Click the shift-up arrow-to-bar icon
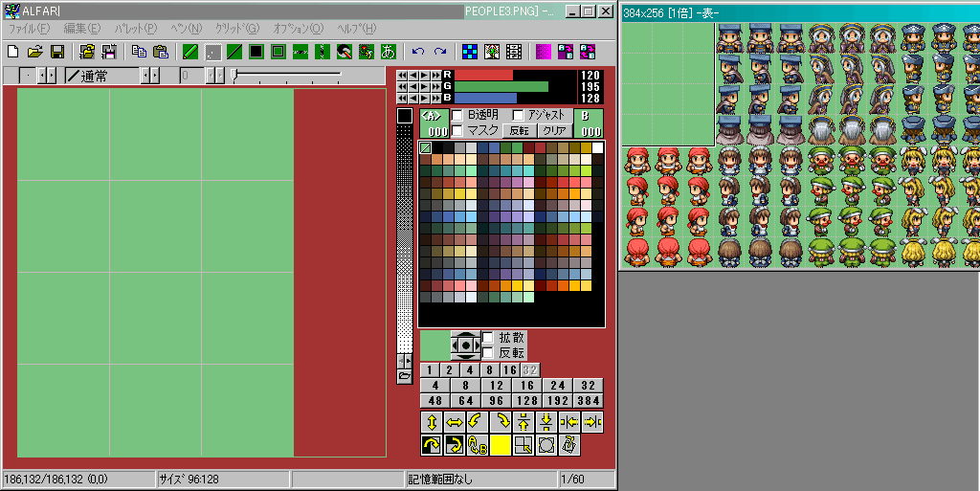 [523, 422]
